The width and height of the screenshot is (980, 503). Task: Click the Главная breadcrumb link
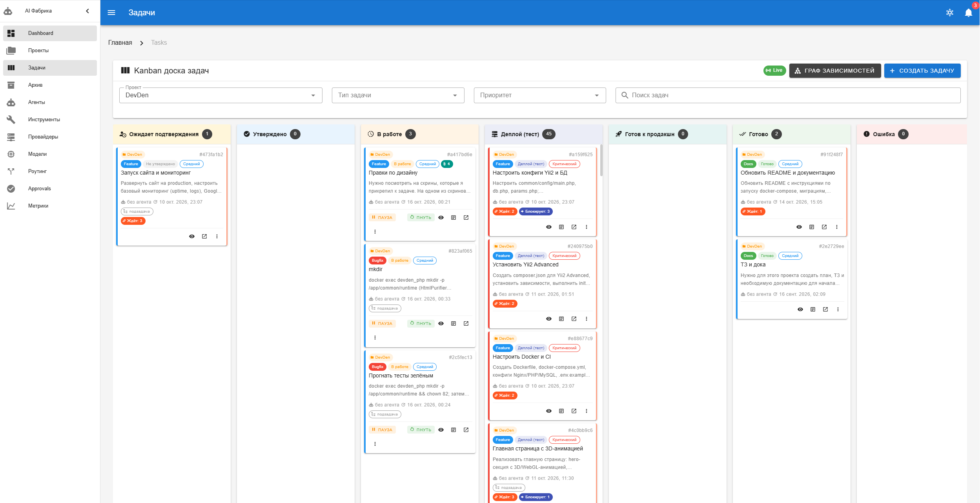coord(120,43)
